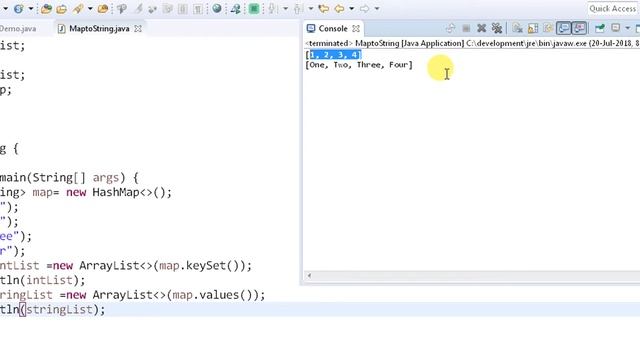Viewport: 640px width, 360px height.
Task: Click the terminated MaptoString launch description text
Action: tap(472, 43)
